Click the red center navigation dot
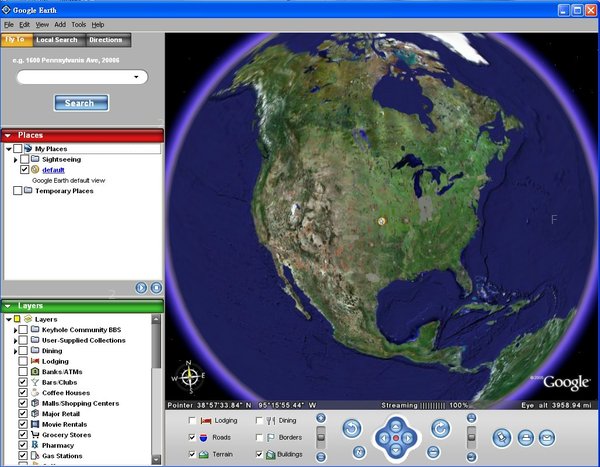The image size is (600, 467). [x=396, y=438]
